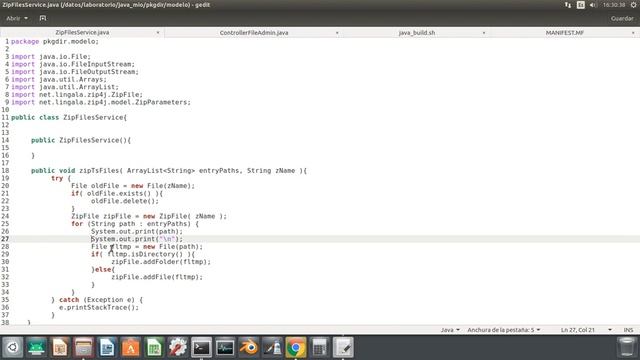
Task: Click 'File fltmp = new File(path);' line
Action: (147, 247)
